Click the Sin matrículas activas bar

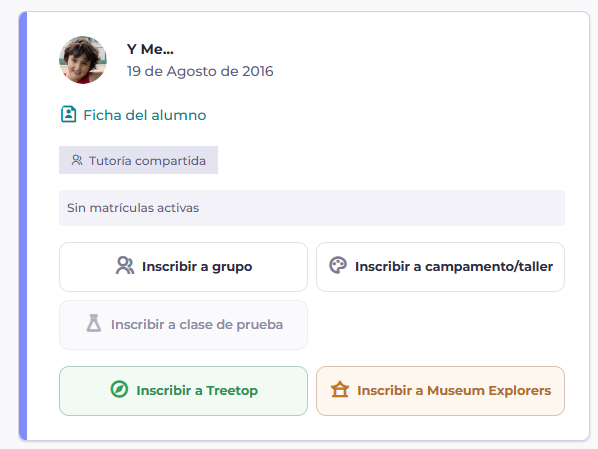pos(312,208)
